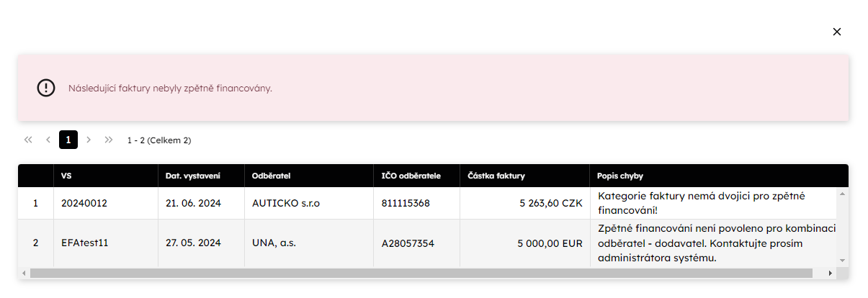Click Popis chyby column header
Image resolution: width=868 pixels, height=298 pixels.
pyautogui.click(x=620, y=176)
